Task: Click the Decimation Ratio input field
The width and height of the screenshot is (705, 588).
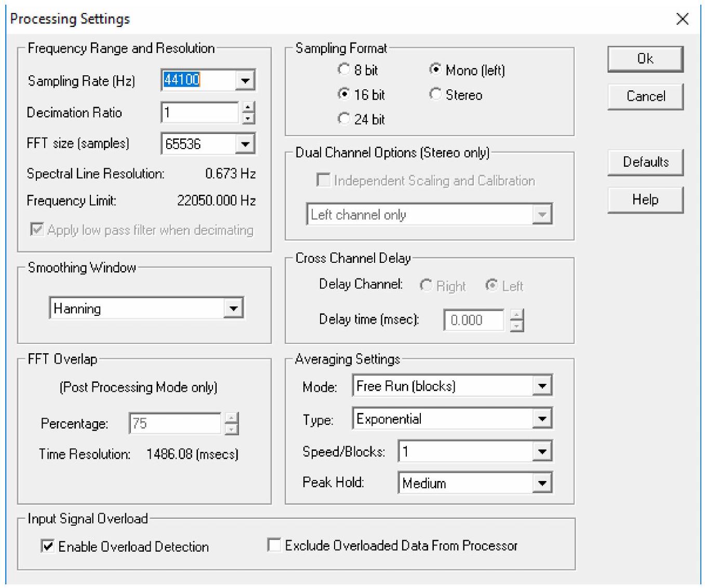Action: click(x=200, y=113)
